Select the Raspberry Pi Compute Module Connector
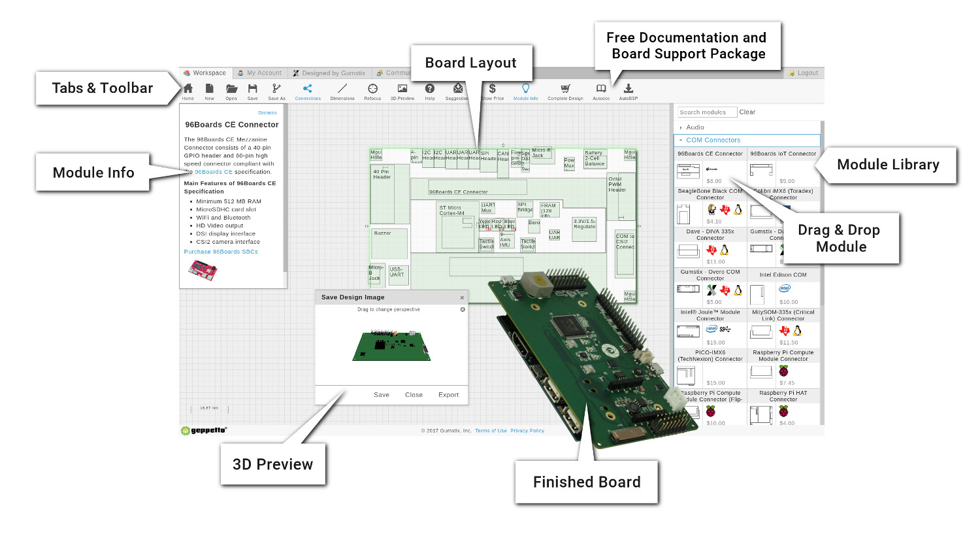This screenshot has height=555, width=980. [x=783, y=368]
